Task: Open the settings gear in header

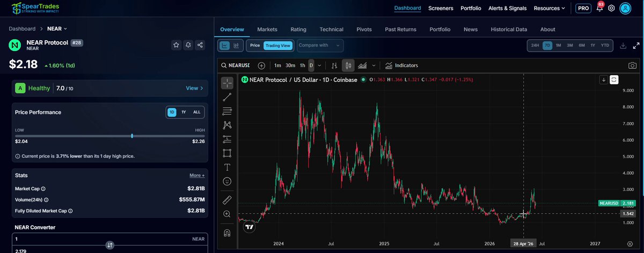Action: pyautogui.click(x=611, y=9)
